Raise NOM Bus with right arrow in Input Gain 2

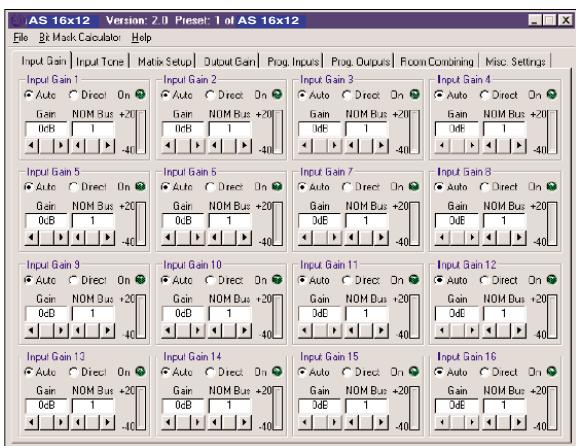(x=244, y=146)
